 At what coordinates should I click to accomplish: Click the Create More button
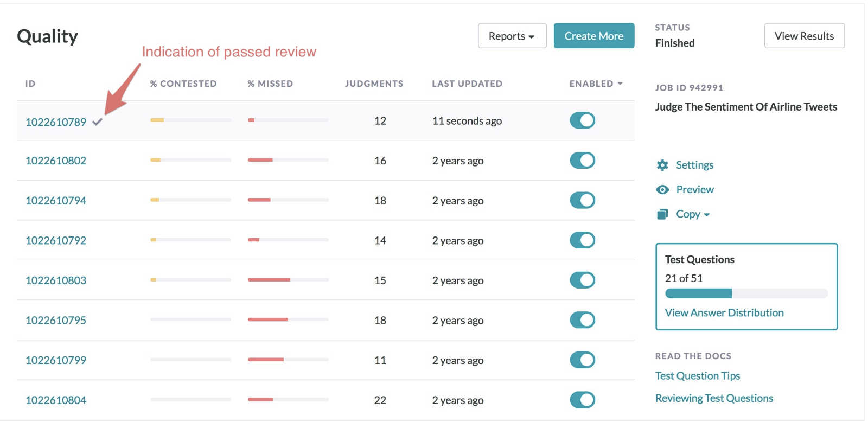pyautogui.click(x=593, y=36)
